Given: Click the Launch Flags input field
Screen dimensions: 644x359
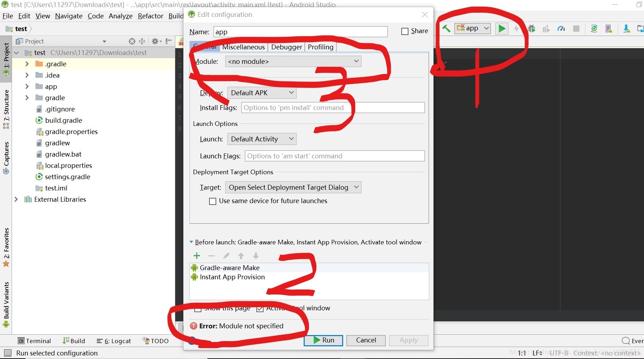Looking at the screenshot, I should (335, 156).
